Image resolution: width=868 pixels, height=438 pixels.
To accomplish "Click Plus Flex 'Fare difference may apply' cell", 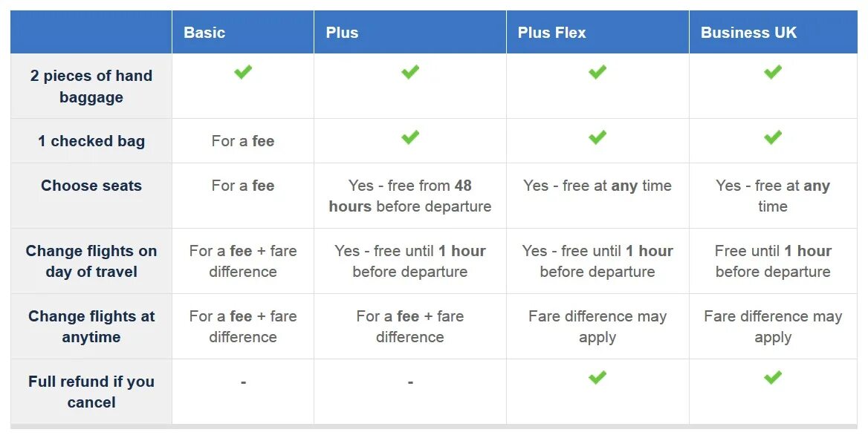I will (x=597, y=327).
